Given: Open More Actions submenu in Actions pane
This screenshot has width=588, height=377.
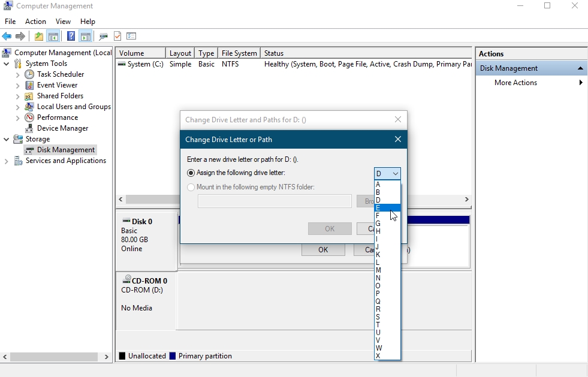Looking at the screenshot, I should click(530, 83).
